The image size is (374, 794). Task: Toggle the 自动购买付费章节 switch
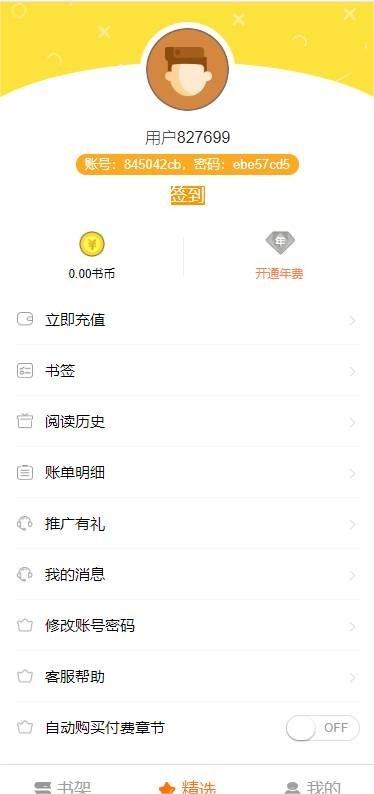point(323,728)
